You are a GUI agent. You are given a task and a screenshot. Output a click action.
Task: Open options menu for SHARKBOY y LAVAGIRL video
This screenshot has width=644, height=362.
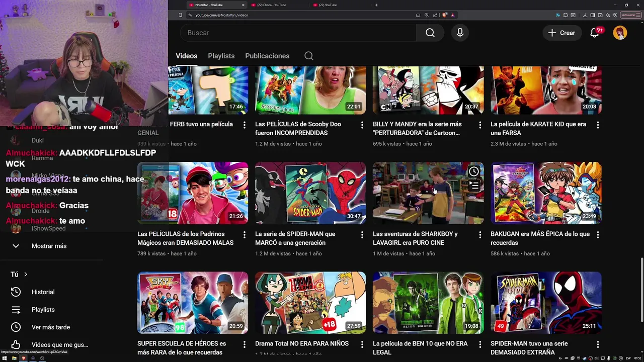click(x=479, y=235)
